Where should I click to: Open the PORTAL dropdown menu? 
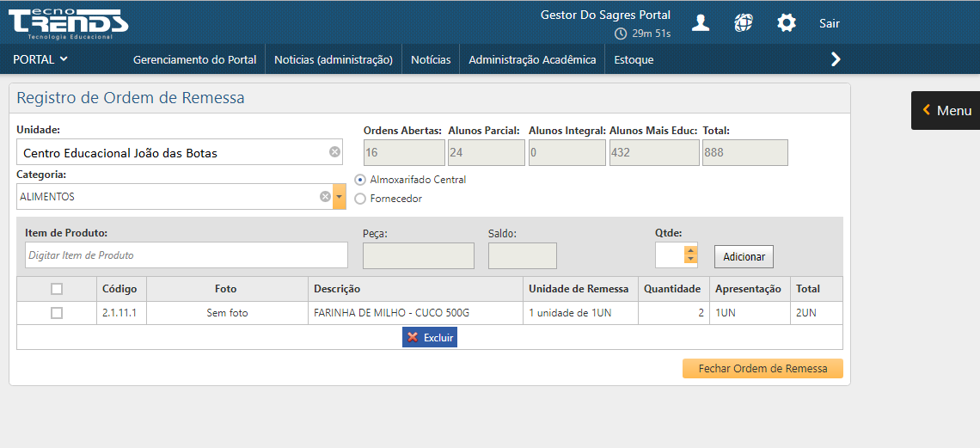[x=40, y=59]
